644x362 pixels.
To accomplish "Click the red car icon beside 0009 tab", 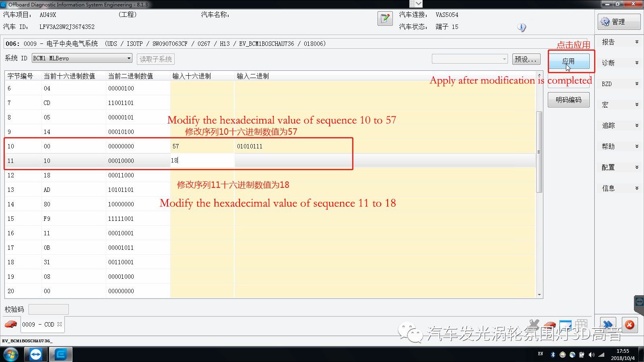I will pyautogui.click(x=11, y=324).
